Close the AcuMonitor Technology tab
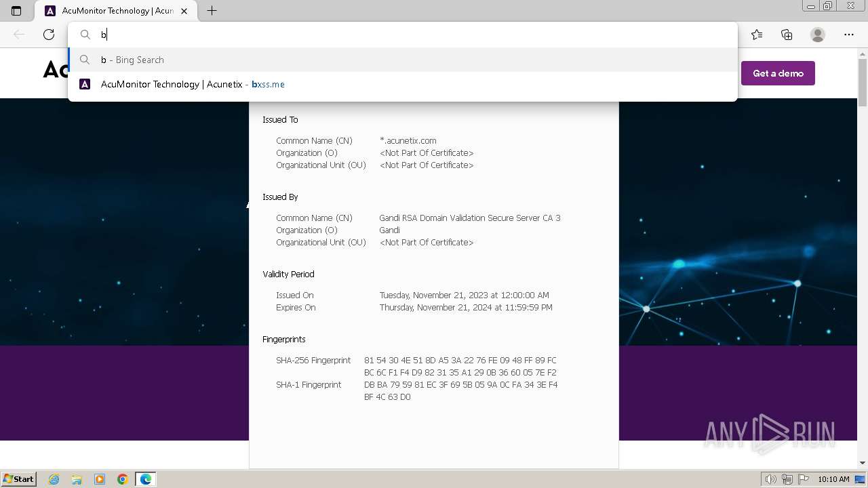The height and width of the screenshot is (488, 868). 184,11
